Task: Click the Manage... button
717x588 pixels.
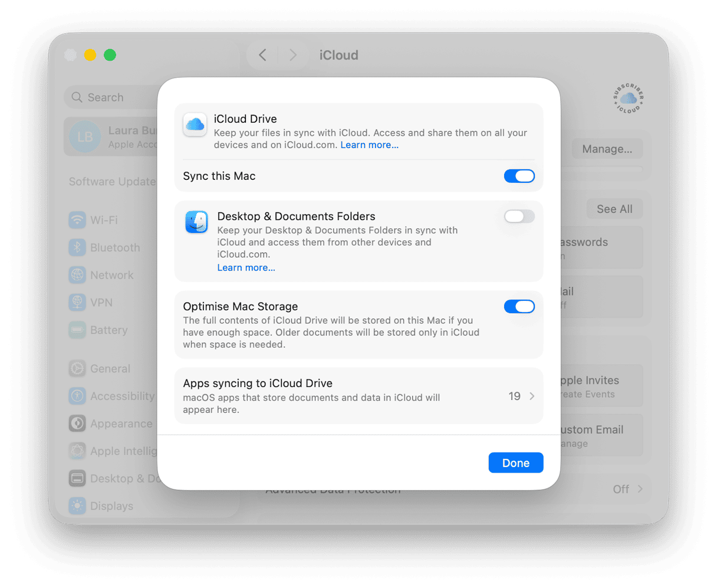Action: 607,149
